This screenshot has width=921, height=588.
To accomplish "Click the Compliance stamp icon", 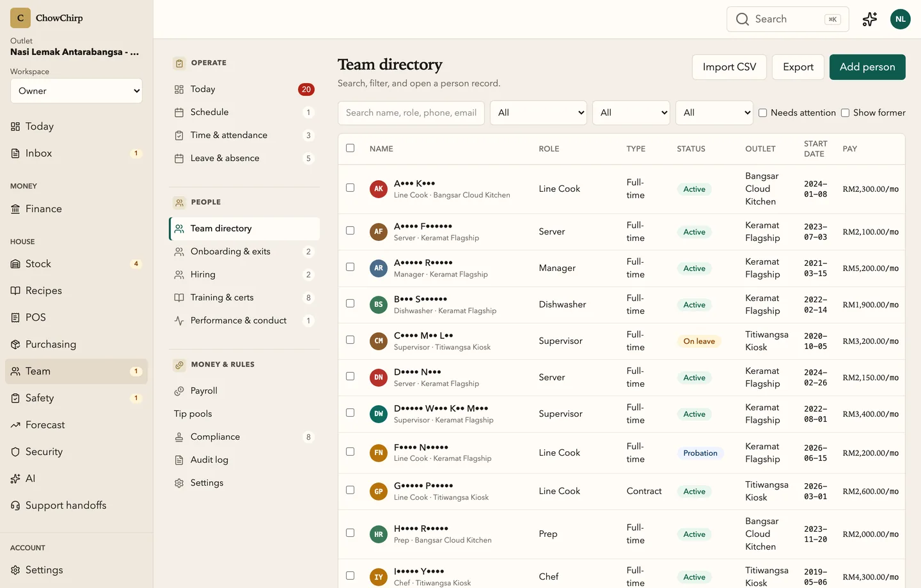I will 179,437.
